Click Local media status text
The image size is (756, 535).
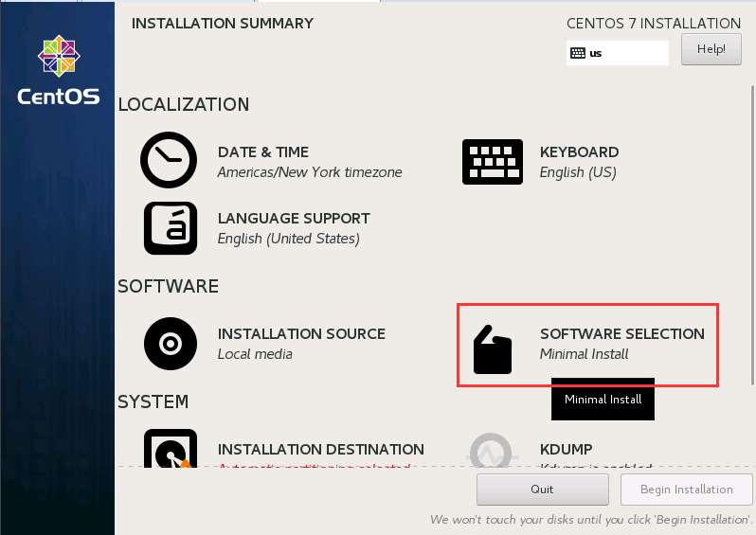pos(255,354)
